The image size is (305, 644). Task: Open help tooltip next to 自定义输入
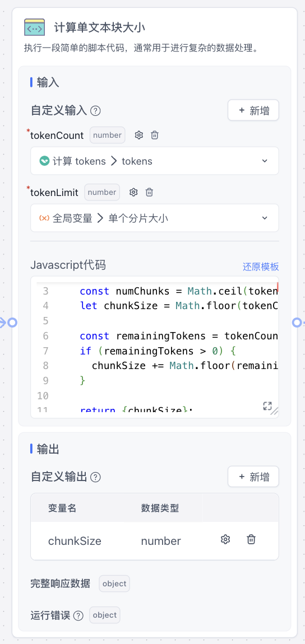click(96, 111)
